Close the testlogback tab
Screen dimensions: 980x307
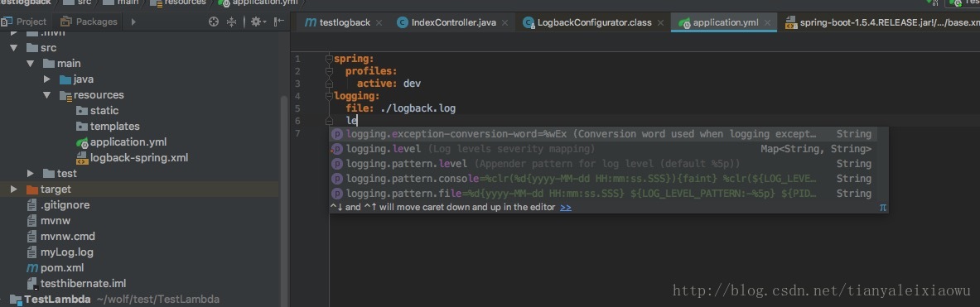pyautogui.click(x=379, y=23)
